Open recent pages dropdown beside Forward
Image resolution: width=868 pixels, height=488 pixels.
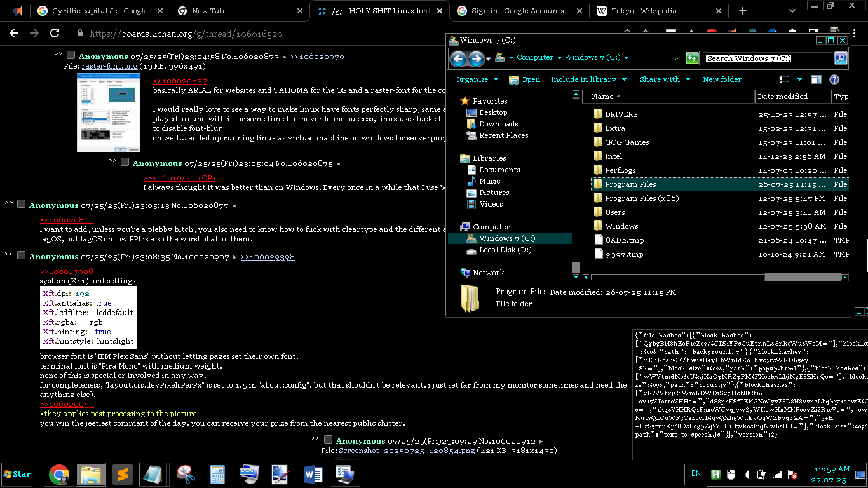tap(488, 58)
